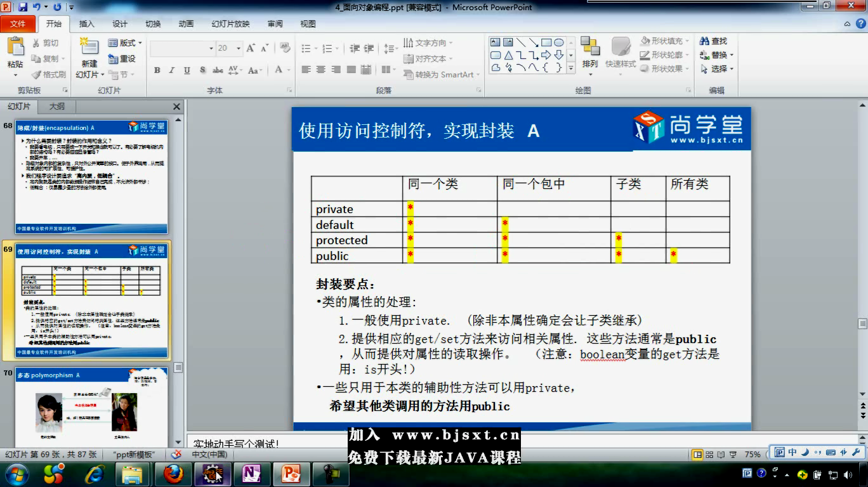Toggle Underline formatting
The width and height of the screenshot is (868, 487).
coord(187,70)
